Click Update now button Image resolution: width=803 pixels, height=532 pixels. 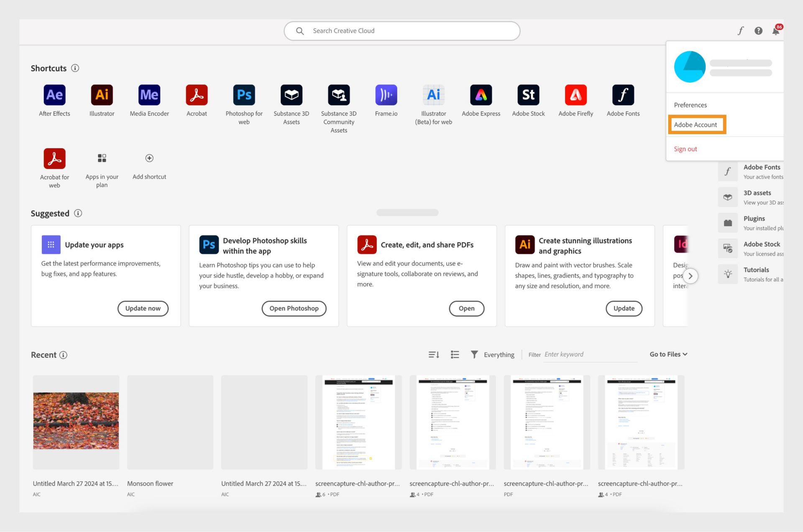tap(143, 308)
